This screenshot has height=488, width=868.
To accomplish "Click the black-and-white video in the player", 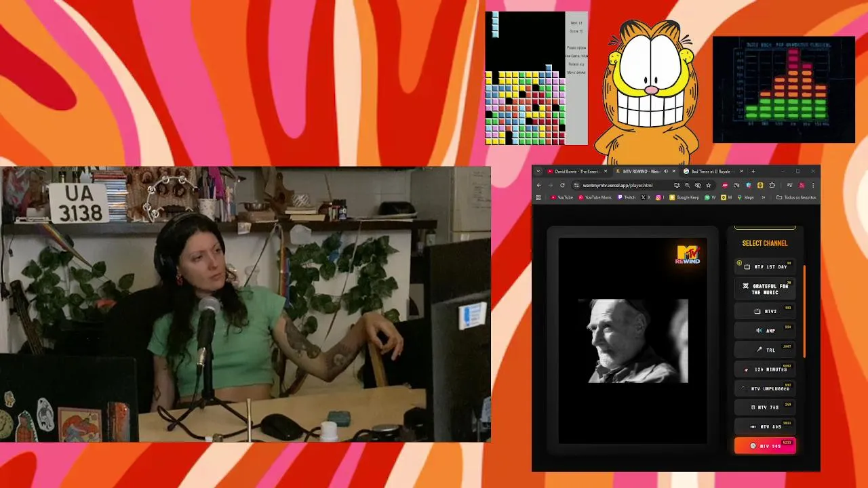I will point(633,341).
